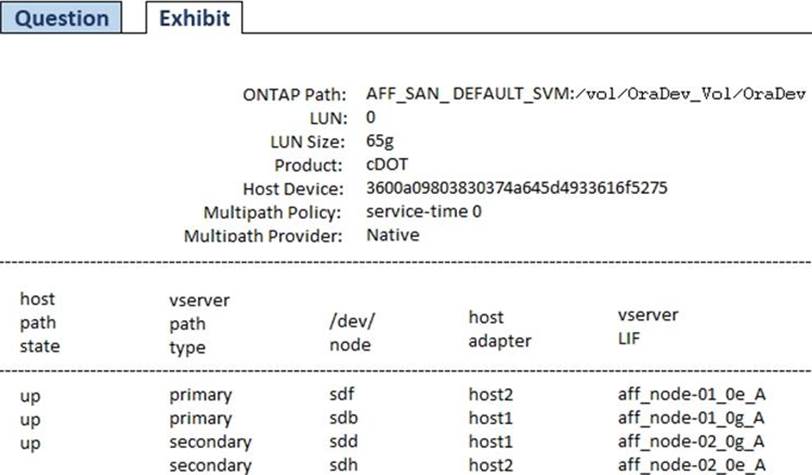Click the Host Device label
812x475 pixels.
[292, 188]
